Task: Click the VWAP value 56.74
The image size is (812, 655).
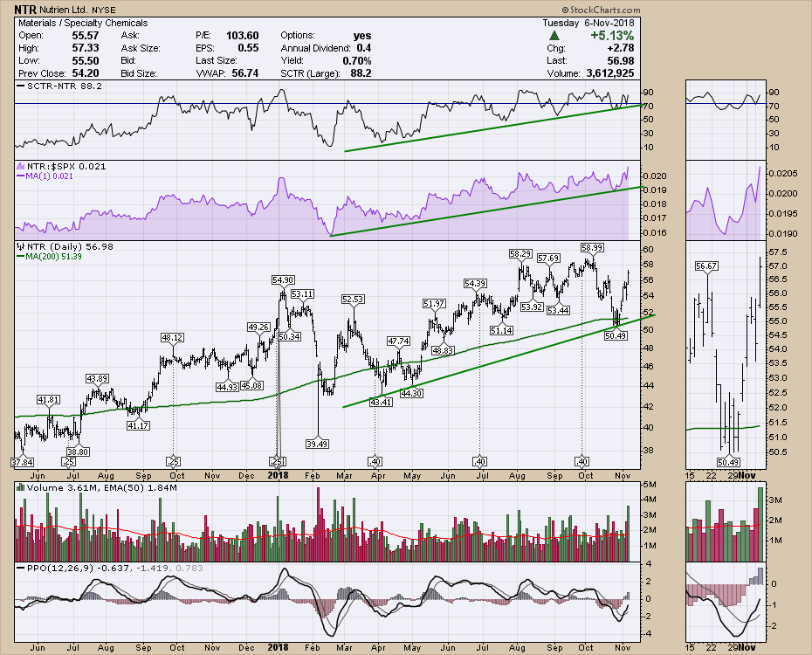Action: point(245,73)
